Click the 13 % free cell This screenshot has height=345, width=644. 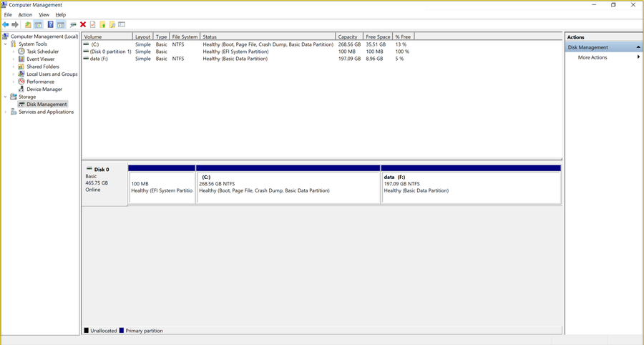click(401, 44)
